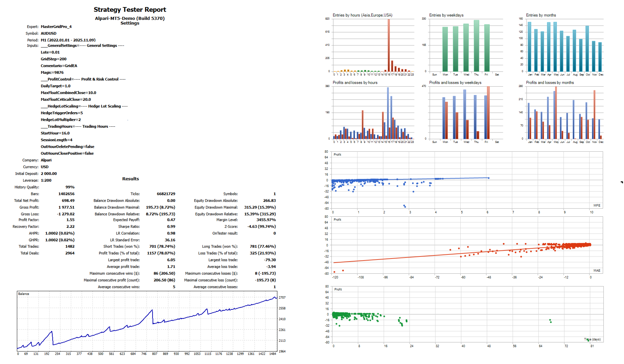The height and width of the screenshot is (364, 624).
Task: Select the MAE scatter chart label
Action: point(597,271)
